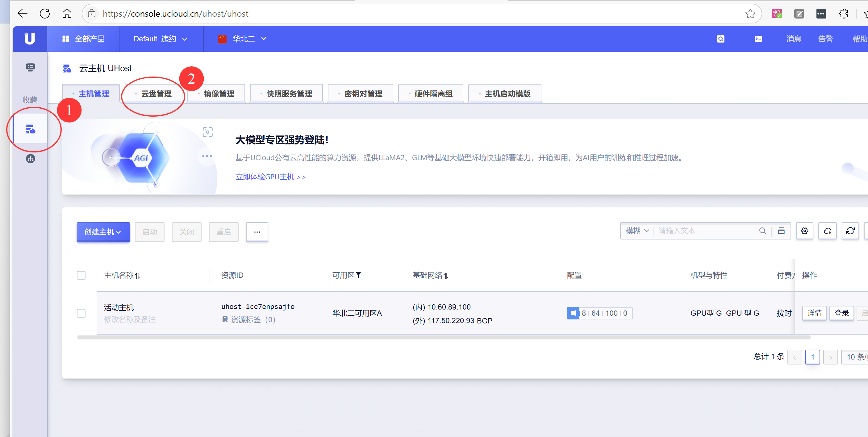Screen dimensions: 868x437
Task: Switch to 云盘管理 tab
Action: coord(154,94)
